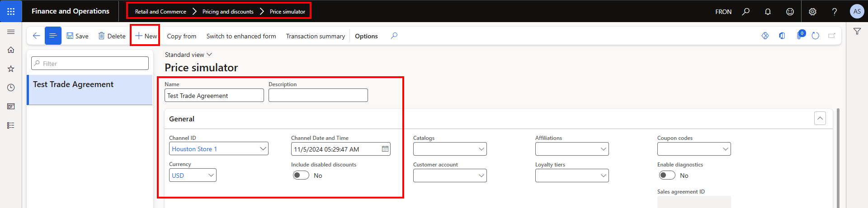Image resolution: width=868 pixels, height=208 pixels.
Task: Click the refresh page icon
Action: pyautogui.click(x=815, y=36)
